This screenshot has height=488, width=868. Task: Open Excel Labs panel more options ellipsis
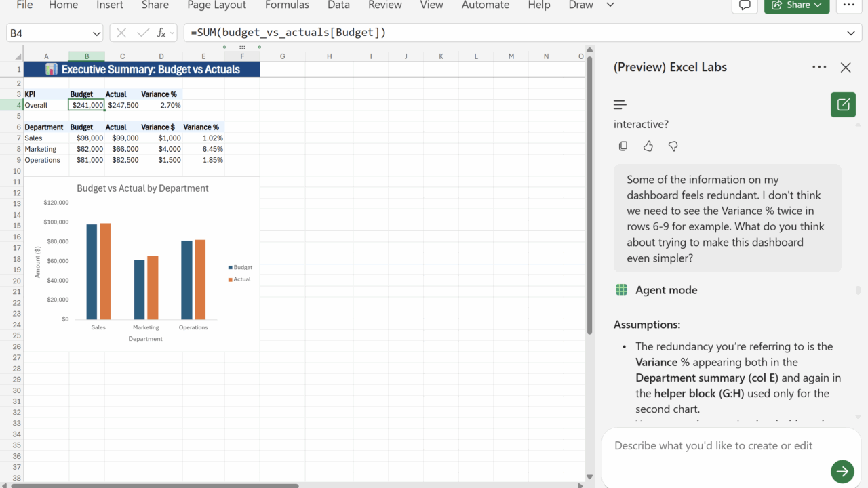point(819,67)
